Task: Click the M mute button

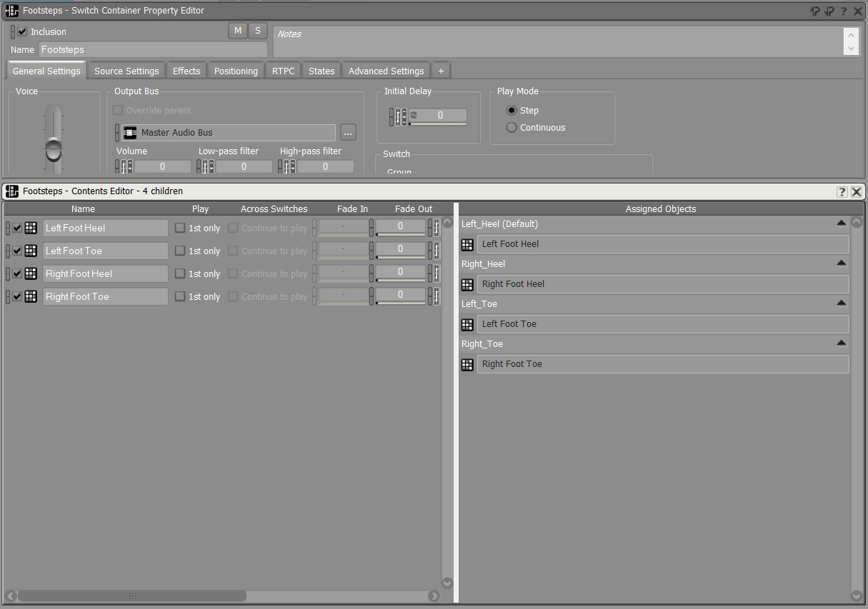Action: (x=238, y=31)
